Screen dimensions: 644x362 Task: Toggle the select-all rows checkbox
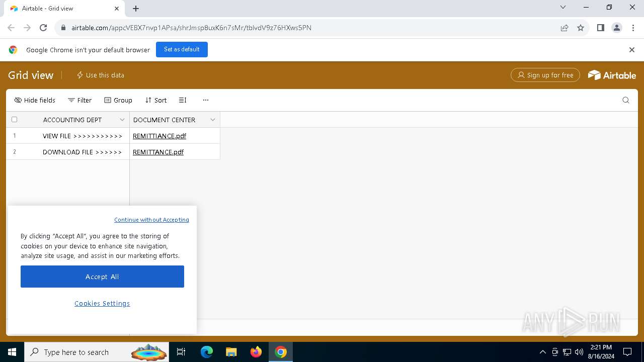14,120
